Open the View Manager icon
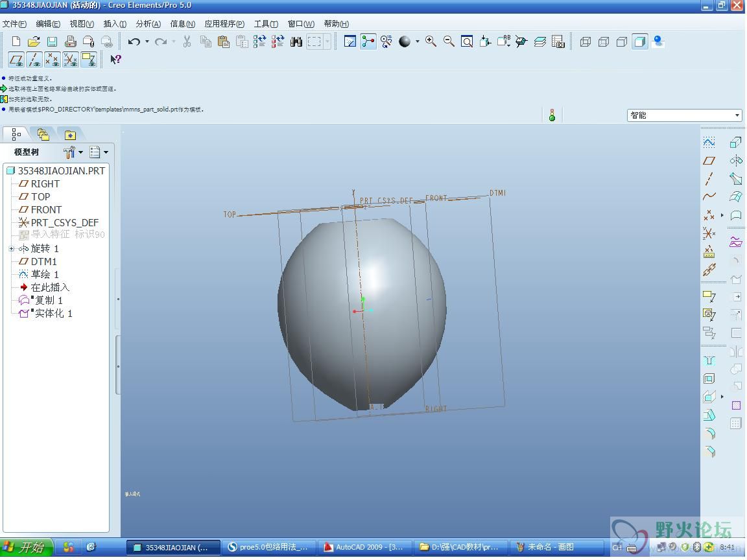The height and width of the screenshot is (560, 747). pyautogui.click(x=558, y=42)
